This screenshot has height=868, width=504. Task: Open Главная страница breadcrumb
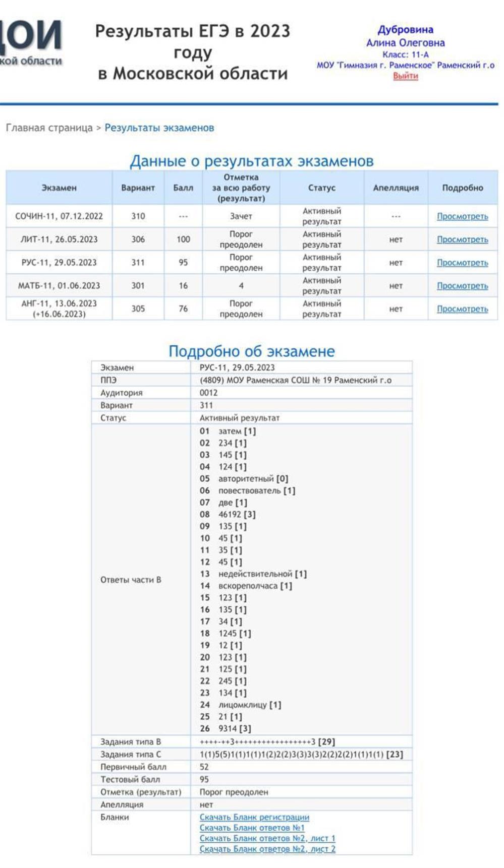point(49,128)
